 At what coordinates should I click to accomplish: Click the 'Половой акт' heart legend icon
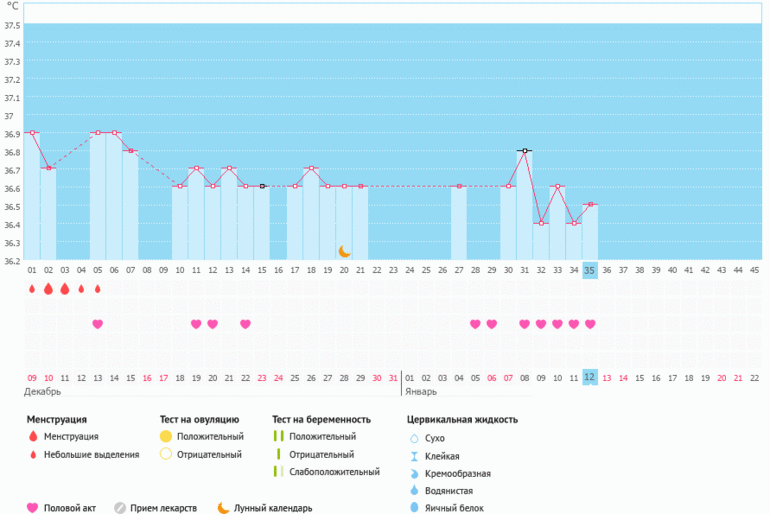[32, 508]
